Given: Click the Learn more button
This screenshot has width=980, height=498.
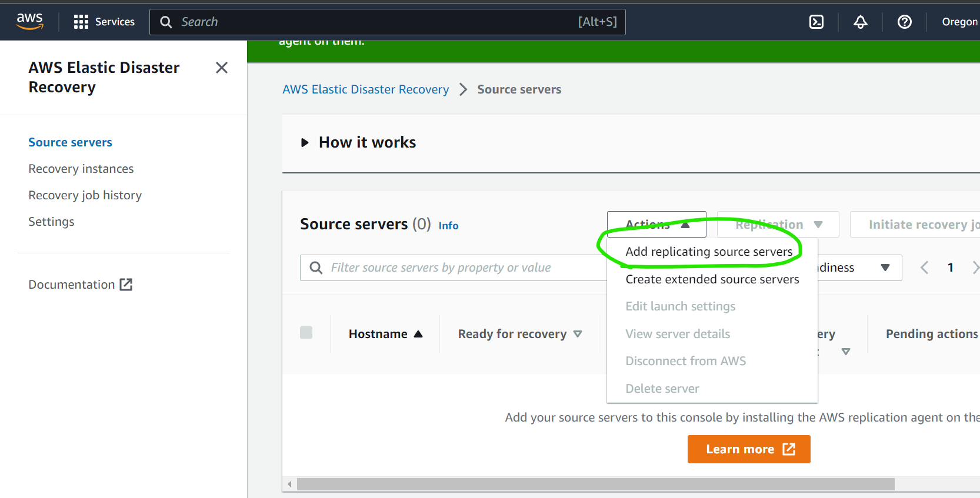Looking at the screenshot, I should pos(748,449).
